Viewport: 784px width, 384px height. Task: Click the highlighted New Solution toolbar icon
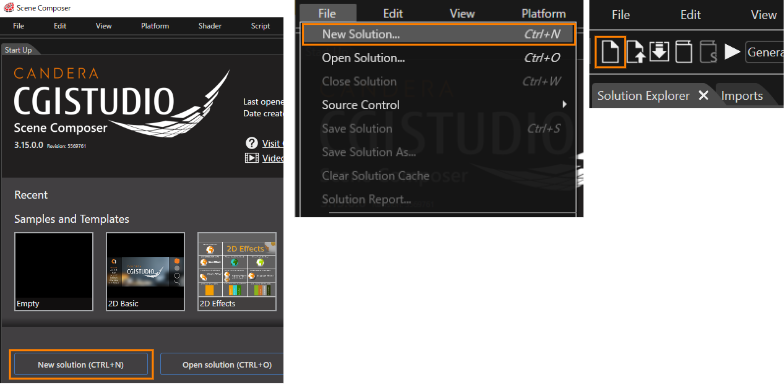(610, 52)
